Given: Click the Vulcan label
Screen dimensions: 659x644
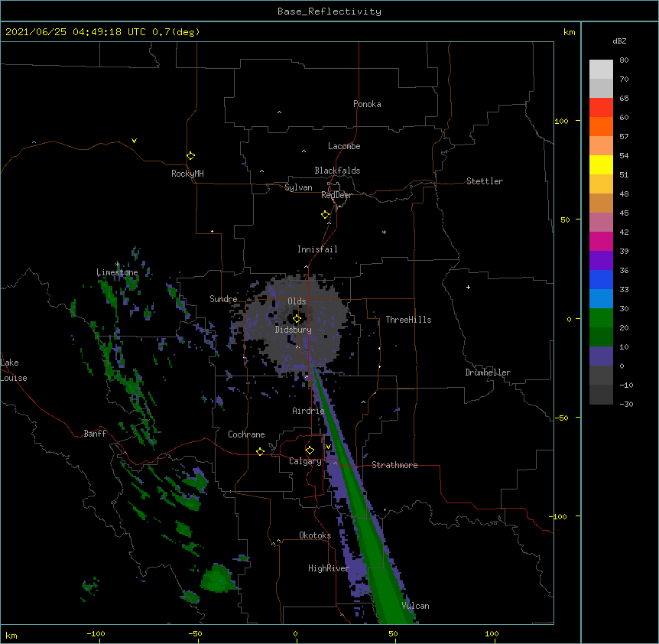Looking at the screenshot, I should tap(415, 606).
